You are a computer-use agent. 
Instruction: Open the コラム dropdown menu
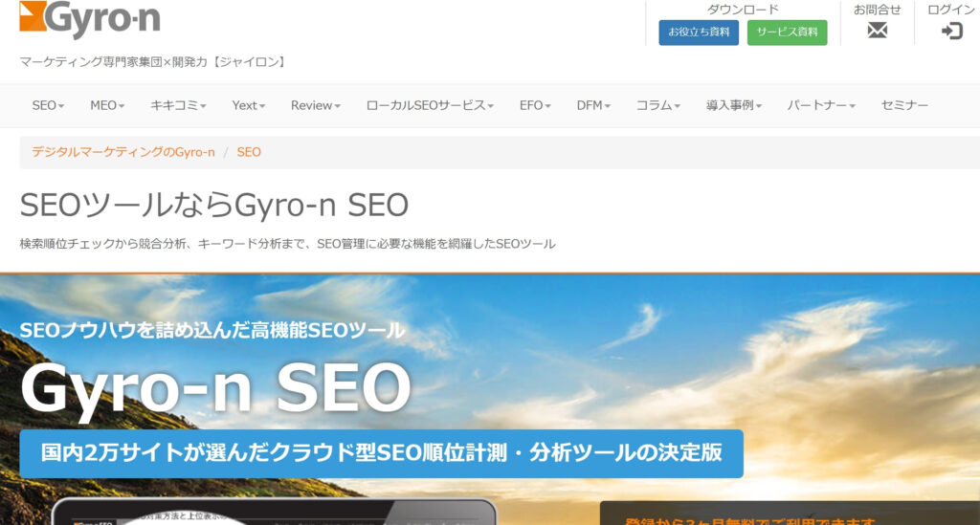click(x=658, y=105)
